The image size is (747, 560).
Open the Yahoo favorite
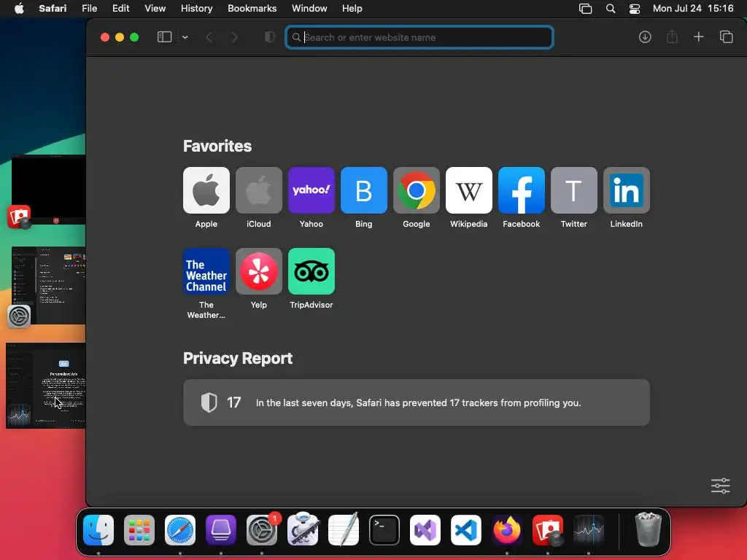click(x=311, y=190)
